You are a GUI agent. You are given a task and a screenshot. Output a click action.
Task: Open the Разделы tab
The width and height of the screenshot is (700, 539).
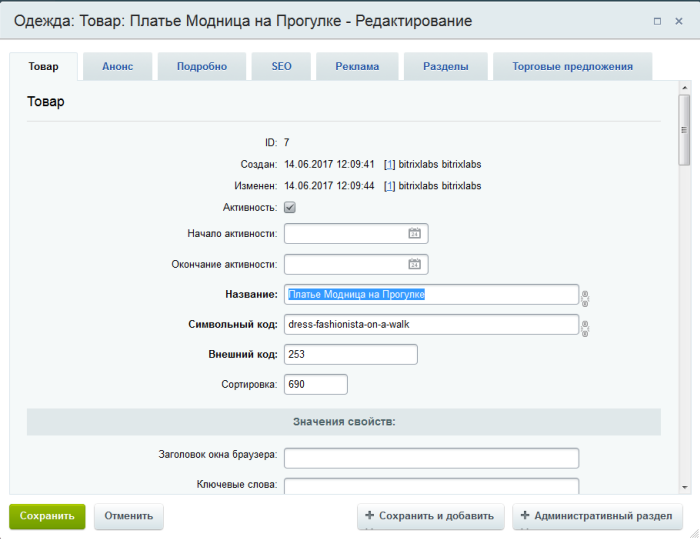(x=446, y=67)
